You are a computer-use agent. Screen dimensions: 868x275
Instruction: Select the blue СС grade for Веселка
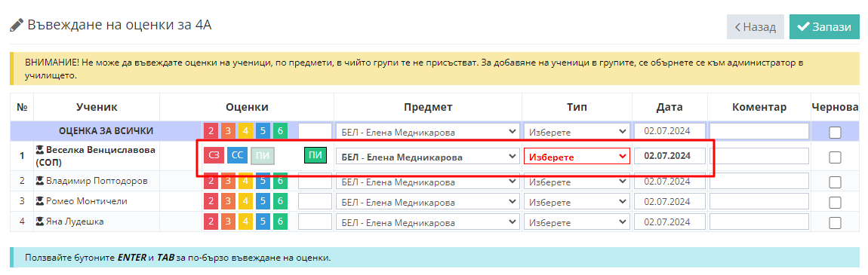(237, 156)
